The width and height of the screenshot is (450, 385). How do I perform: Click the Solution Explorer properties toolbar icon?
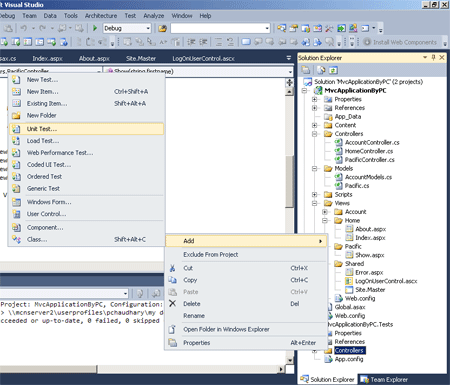pyautogui.click(x=306, y=70)
